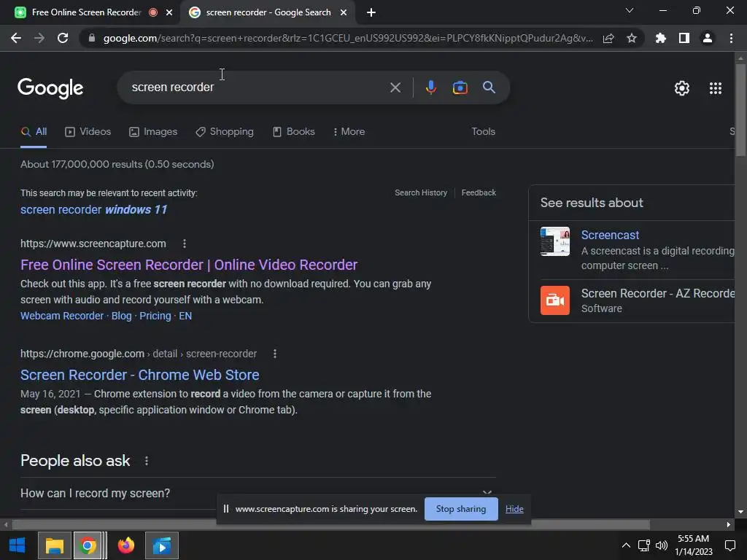Open Screen Recorder - AZ Recorder entry
Image resolution: width=747 pixels, height=560 pixels.
point(657,293)
